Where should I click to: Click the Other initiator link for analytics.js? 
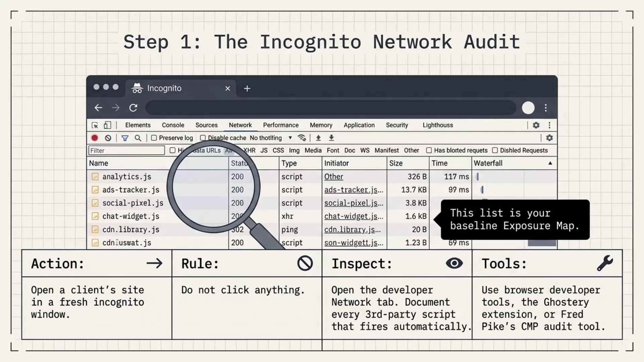pyautogui.click(x=333, y=177)
